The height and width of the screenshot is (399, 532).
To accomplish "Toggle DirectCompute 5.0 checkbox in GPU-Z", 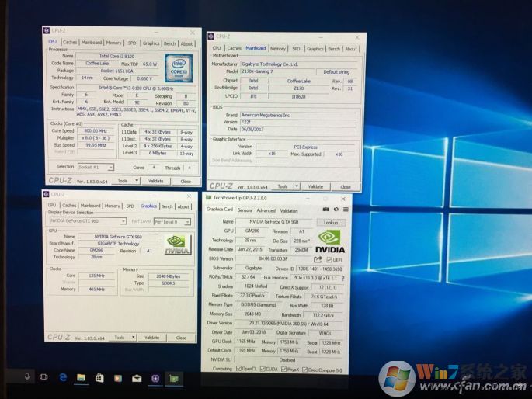I will [x=304, y=370].
